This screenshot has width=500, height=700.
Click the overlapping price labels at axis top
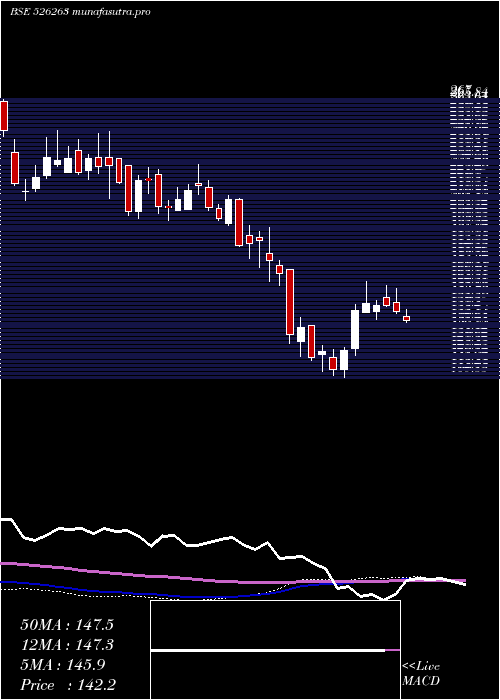pos(469,93)
